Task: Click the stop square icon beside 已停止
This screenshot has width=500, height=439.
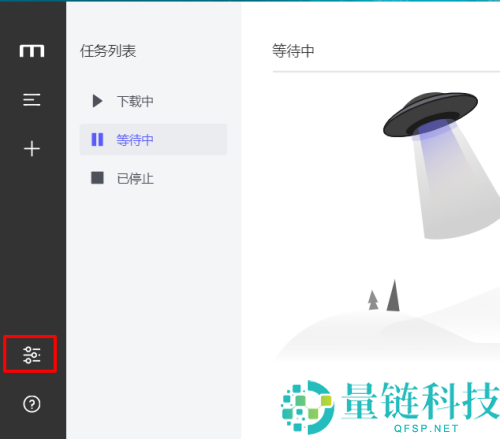Action: click(97, 178)
